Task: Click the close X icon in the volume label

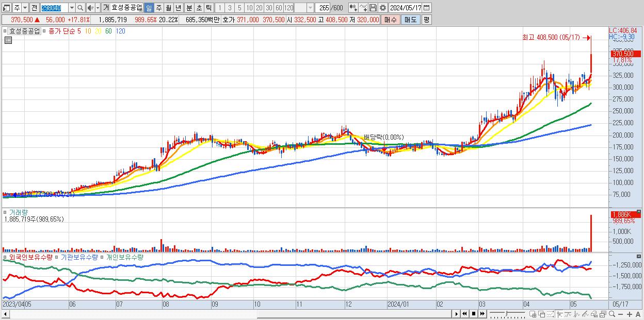Action: pos(638,212)
